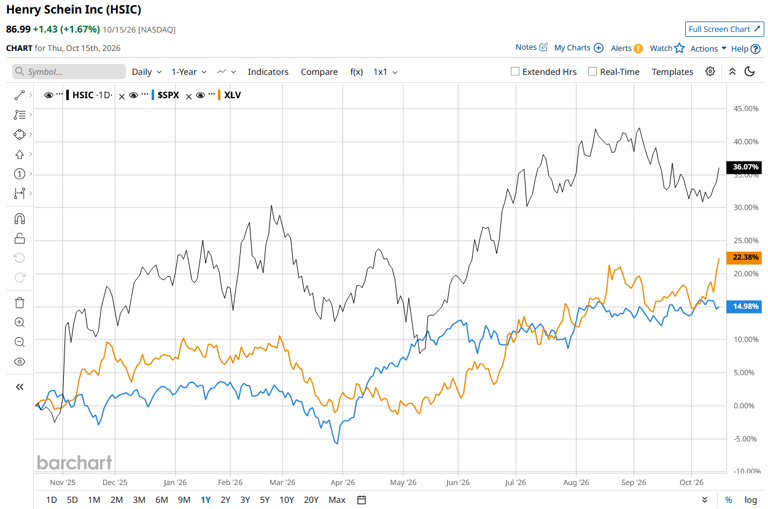Screen dimensions: 768x509
Task: Collapse the left drawing toolbar
Action: 20,387
